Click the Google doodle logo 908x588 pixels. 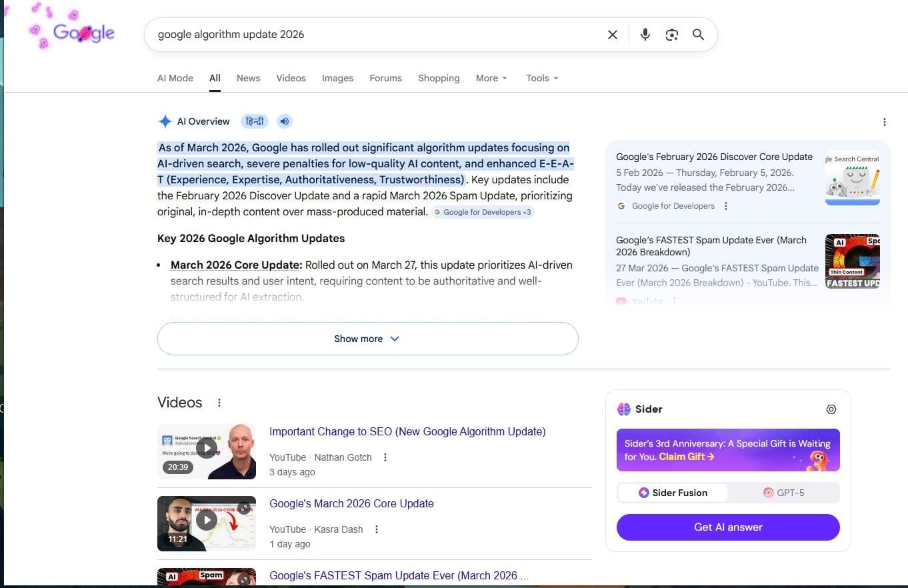point(83,33)
